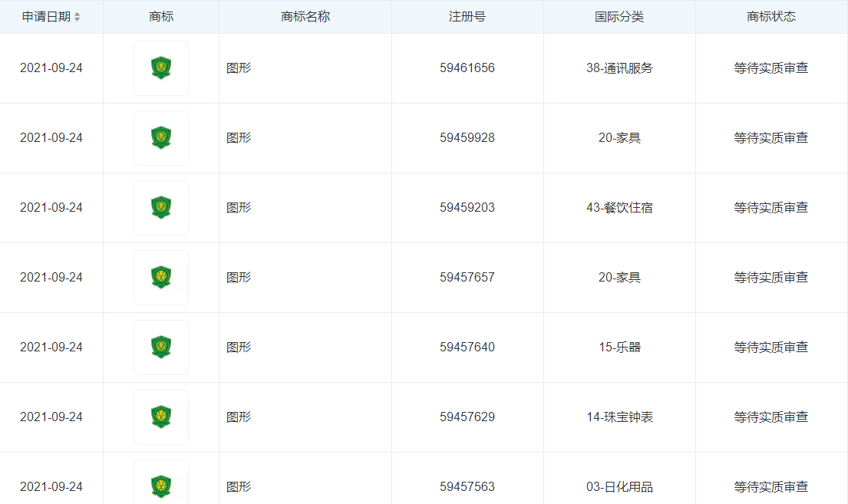Click date 2021-09-24 in row 59461656
The width and height of the screenshot is (848, 504).
[x=51, y=68]
